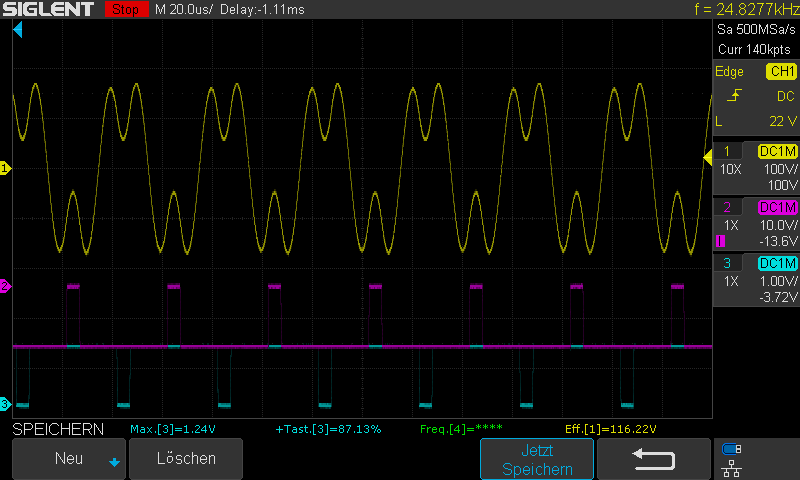Click the +Tast.[3]=87.13% duty measurement
The height and width of the screenshot is (480, 800).
tap(328, 430)
